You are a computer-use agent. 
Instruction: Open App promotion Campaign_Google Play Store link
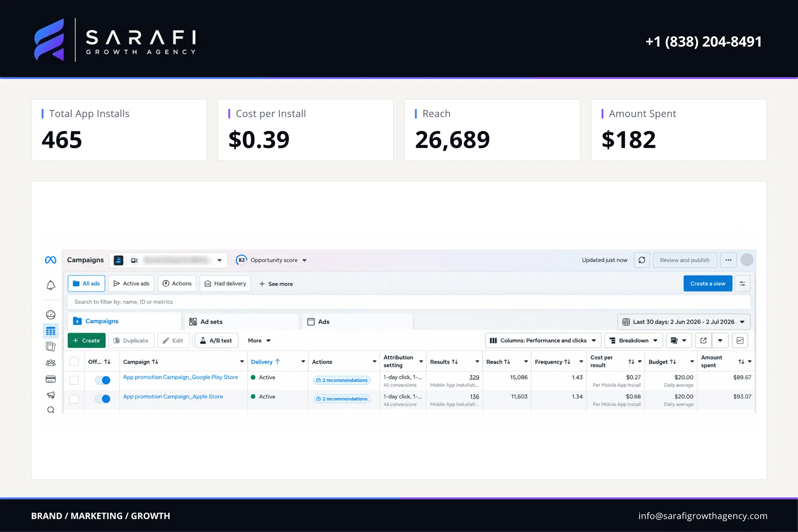[x=180, y=377]
